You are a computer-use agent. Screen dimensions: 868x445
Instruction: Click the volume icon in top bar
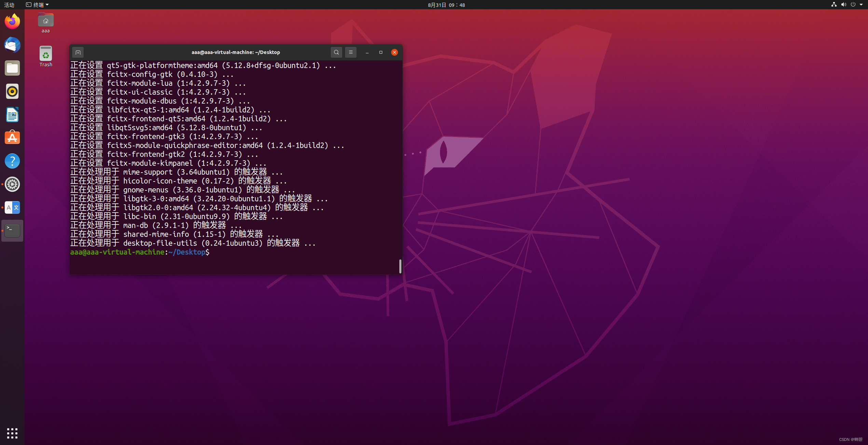tap(843, 5)
